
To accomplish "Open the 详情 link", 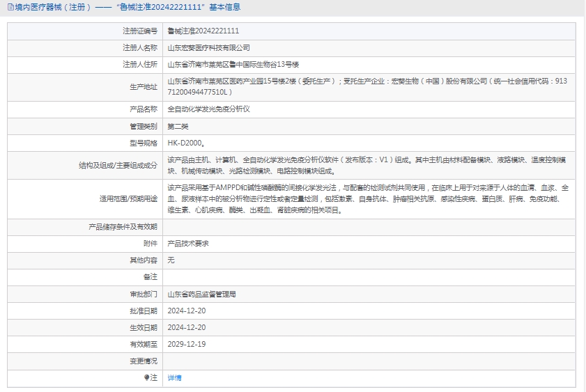I will [174, 377].
